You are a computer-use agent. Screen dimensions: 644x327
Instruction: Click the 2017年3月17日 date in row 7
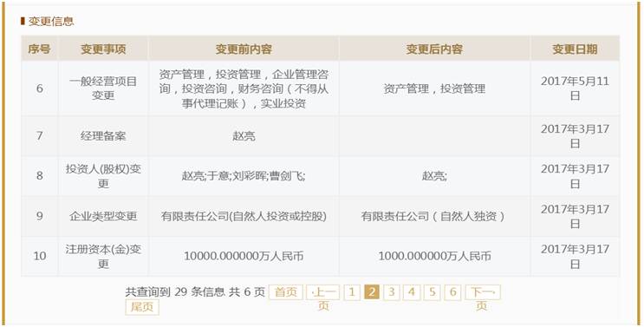click(575, 135)
